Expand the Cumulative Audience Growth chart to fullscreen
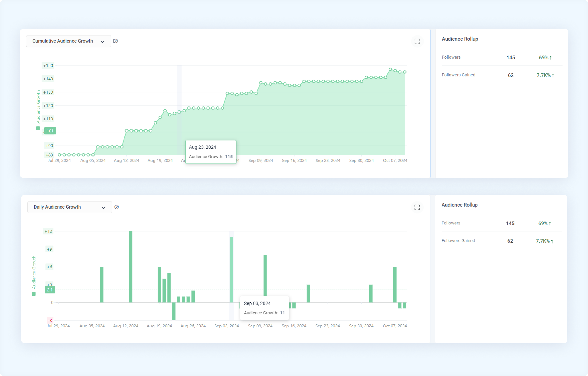The image size is (588, 376). pos(417,41)
